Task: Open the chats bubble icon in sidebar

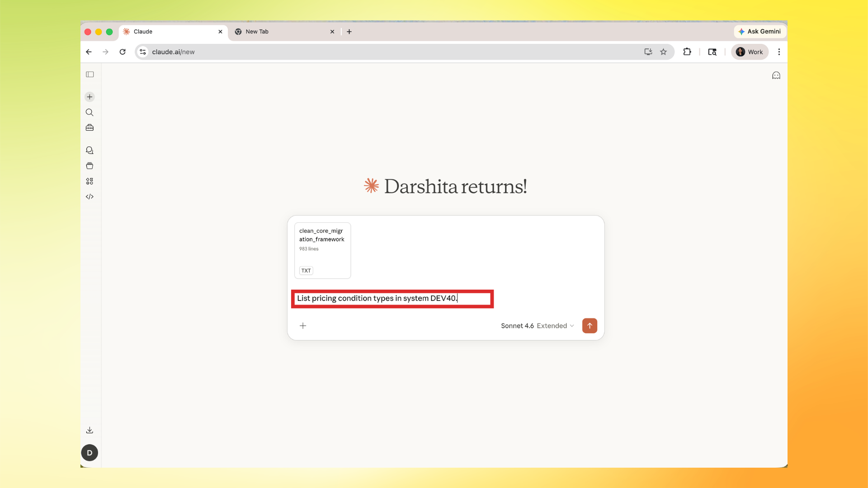Action: click(90, 150)
